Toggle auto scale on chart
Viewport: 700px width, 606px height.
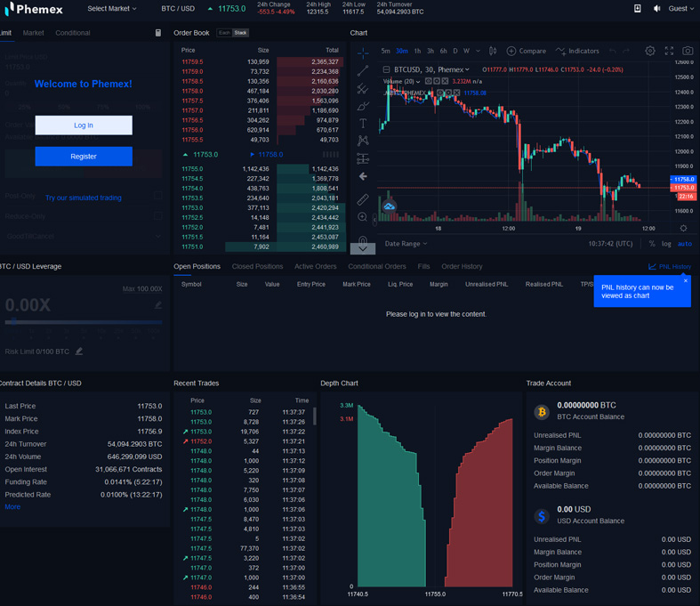pos(684,244)
